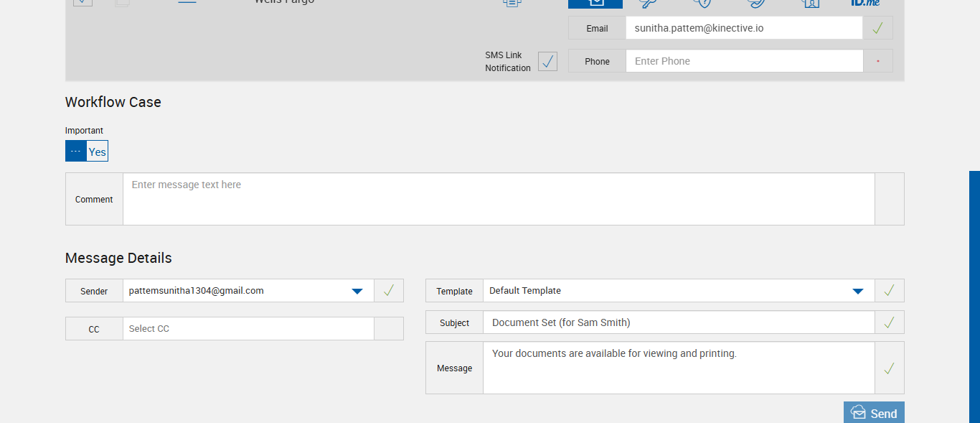This screenshot has height=423, width=980.
Task: Select the key authentication icon
Action: click(649, 3)
